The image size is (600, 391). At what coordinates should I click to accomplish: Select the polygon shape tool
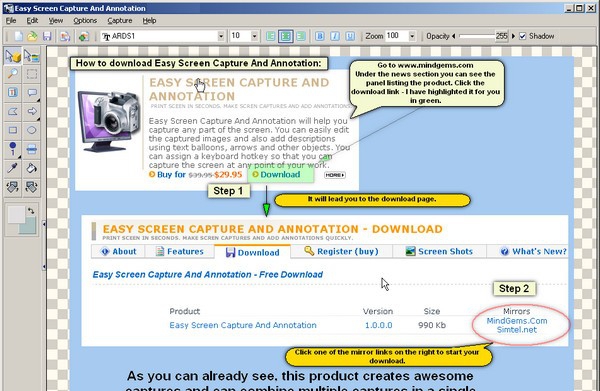[x=13, y=111]
